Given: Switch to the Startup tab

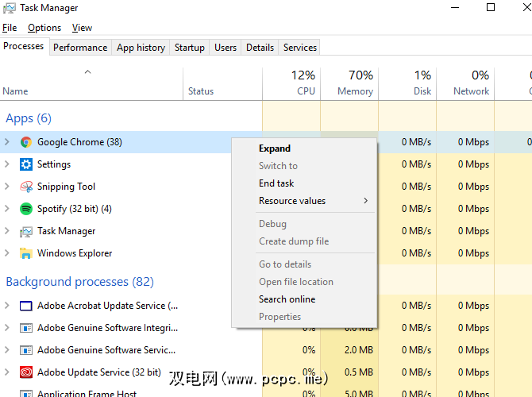Looking at the screenshot, I should [190, 48].
